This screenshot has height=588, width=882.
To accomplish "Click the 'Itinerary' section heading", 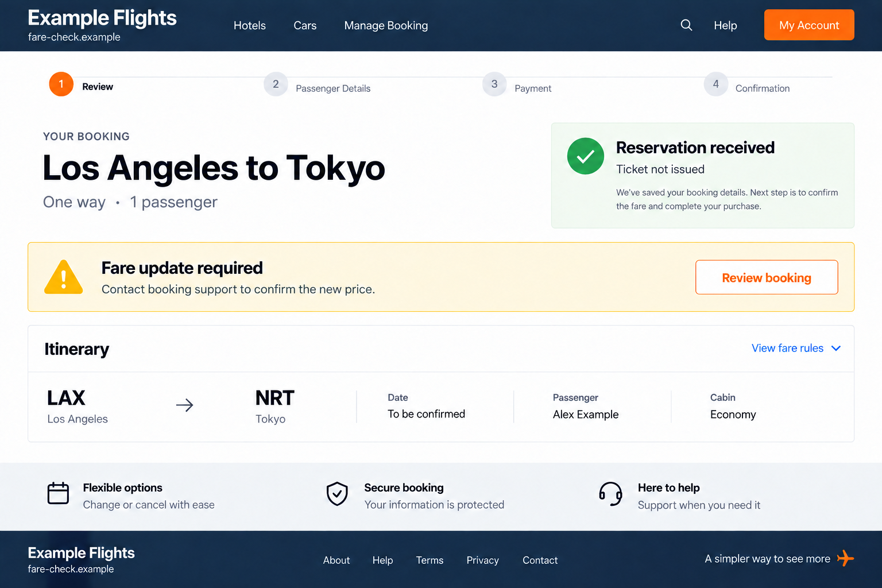I will pos(76,349).
